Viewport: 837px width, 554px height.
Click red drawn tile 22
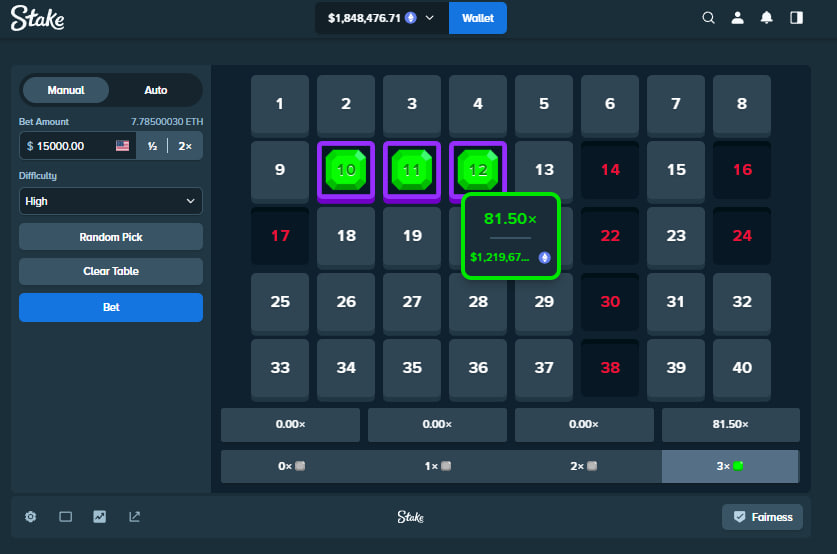pos(610,236)
